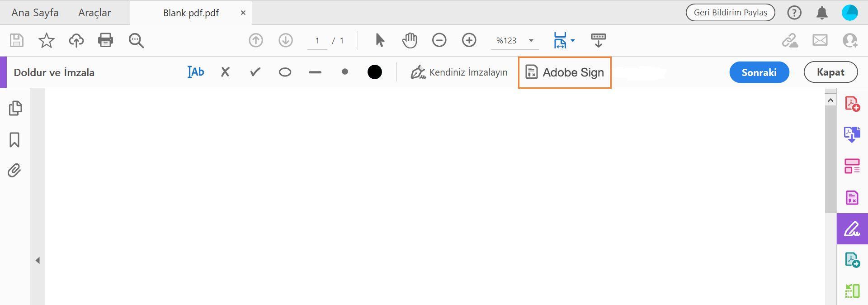
Task: Click Kendiniz İmzalayın sign option
Action: (x=459, y=72)
